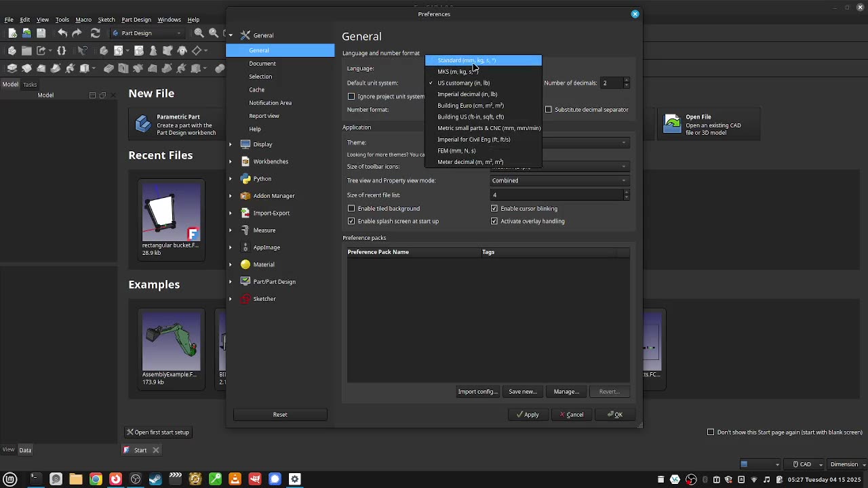Click the Undo arrow icon
This screenshot has width=868, height=488.
[62, 33]
